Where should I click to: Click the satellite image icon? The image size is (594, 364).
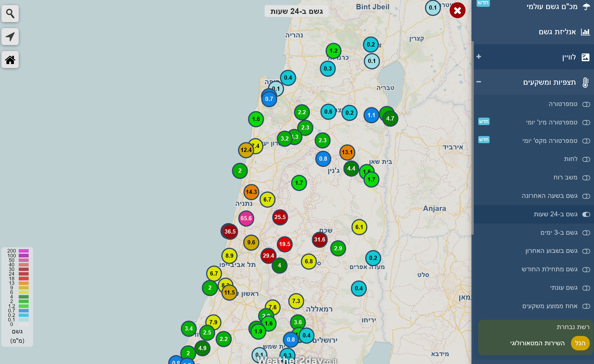pyautogui.click(x=585, y=57)
